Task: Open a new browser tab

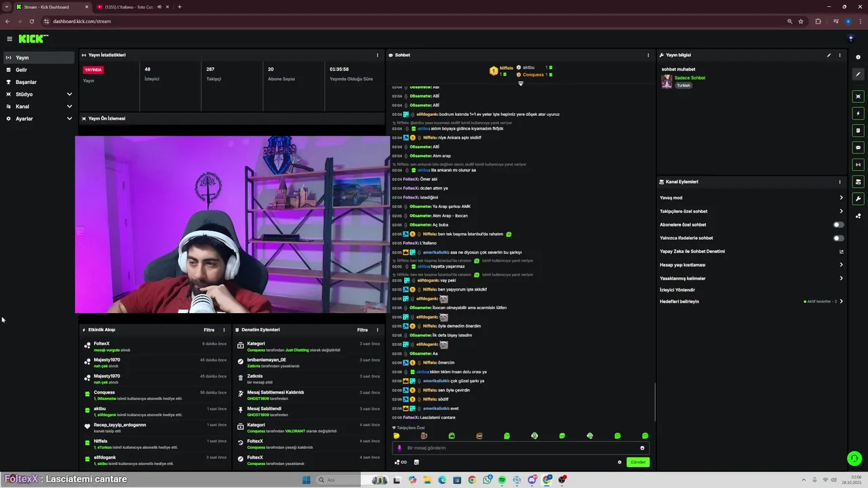Action: [x=179, y=7]
